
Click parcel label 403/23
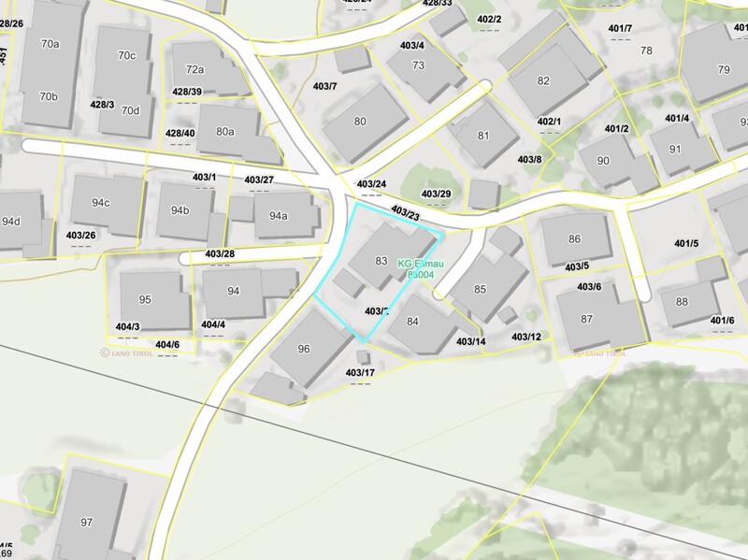[x=405, y=214]
